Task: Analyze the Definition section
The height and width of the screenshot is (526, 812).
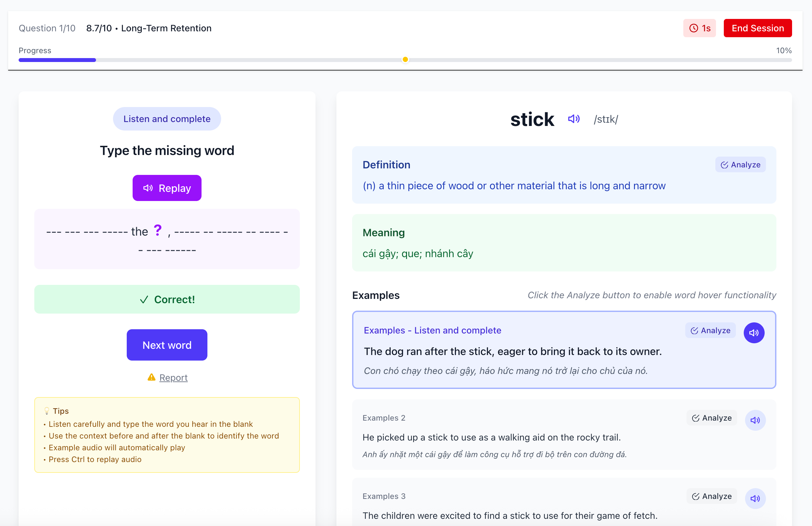Action: pos(740,165)
